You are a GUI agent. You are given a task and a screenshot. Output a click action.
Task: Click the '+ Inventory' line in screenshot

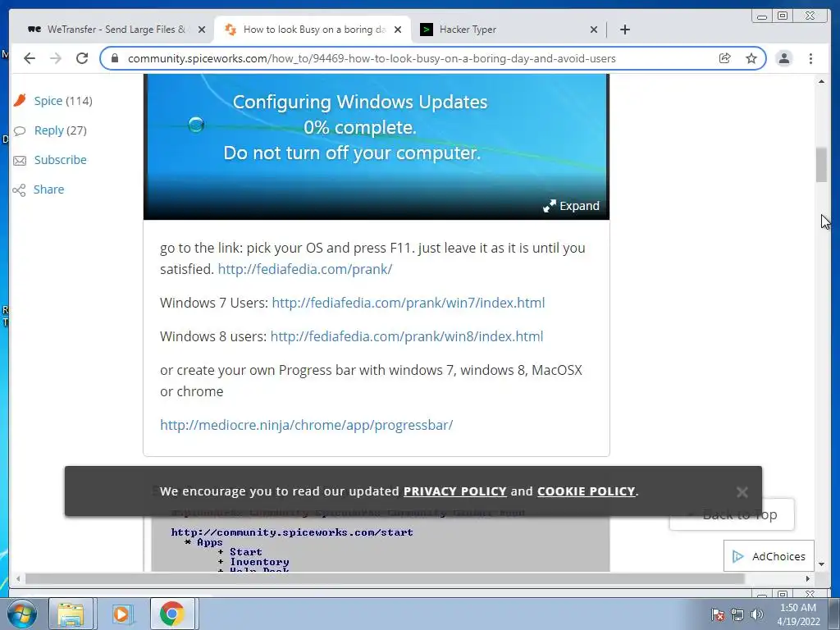253,561
